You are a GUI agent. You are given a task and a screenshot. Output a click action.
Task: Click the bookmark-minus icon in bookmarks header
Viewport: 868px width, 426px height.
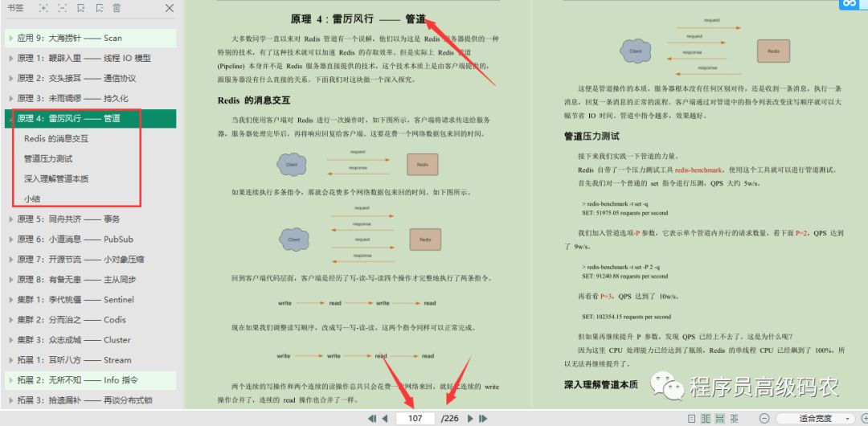[99, 8]
